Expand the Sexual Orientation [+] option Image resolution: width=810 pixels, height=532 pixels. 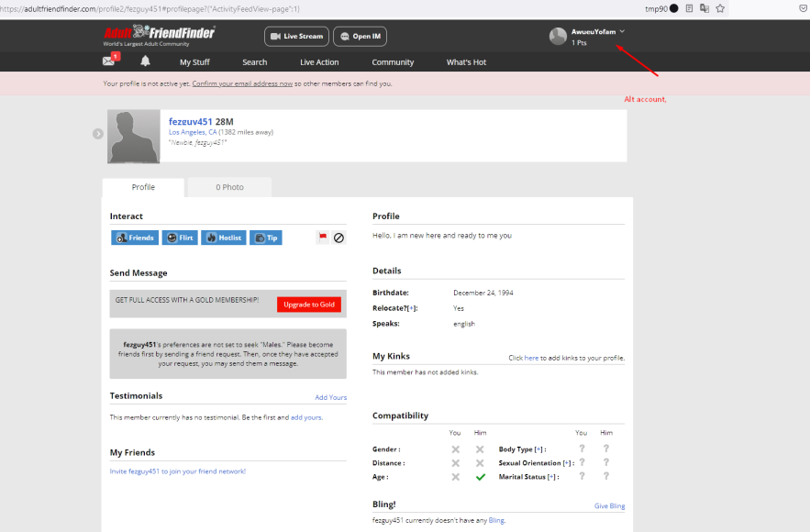point(567,463)
